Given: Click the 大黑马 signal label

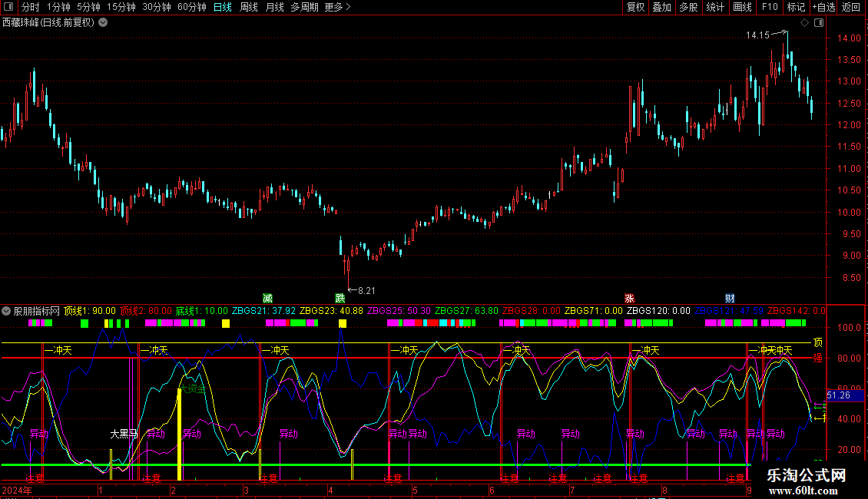Looking at the screenshot, I should click(124, 435).
